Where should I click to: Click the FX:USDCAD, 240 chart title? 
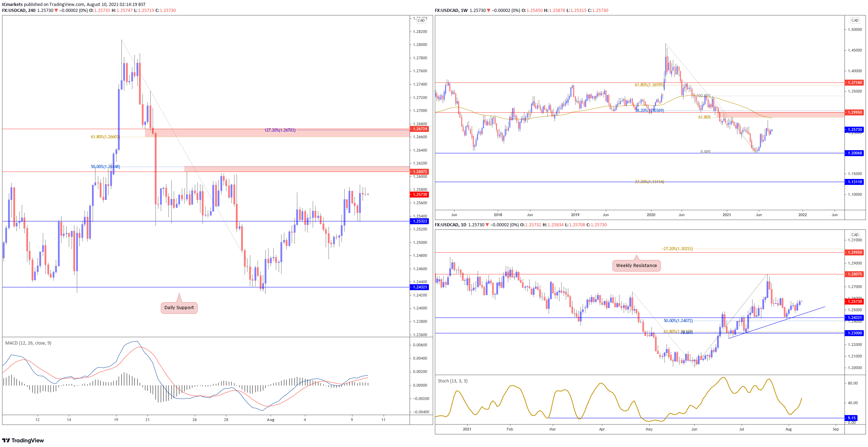point(19,11)
